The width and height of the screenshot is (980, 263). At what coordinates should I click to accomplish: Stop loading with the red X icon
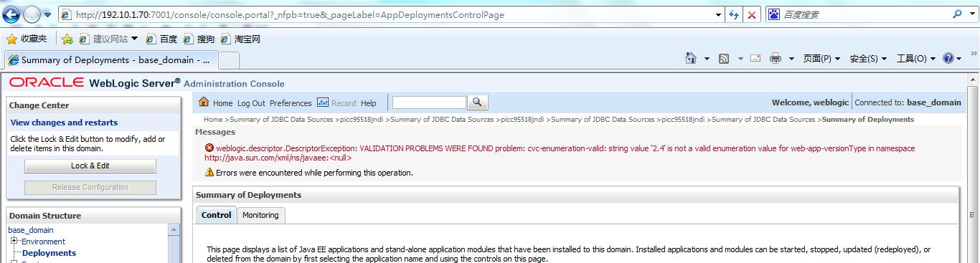coord(752,14)
